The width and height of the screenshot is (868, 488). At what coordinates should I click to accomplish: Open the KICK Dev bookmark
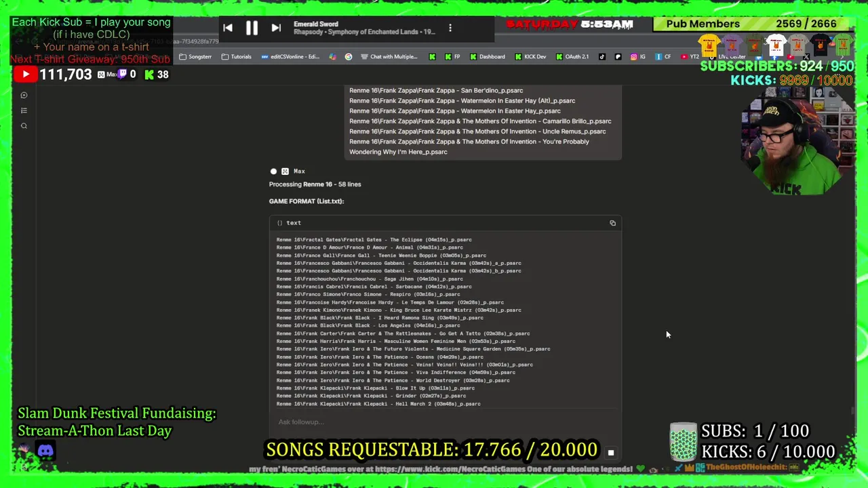click(530, 57)
